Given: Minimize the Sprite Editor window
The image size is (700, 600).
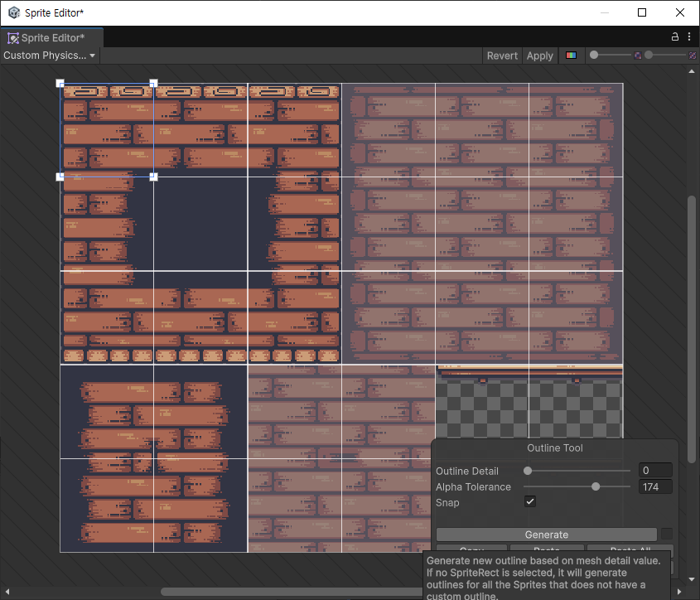Looking at the screenshot, I should [x=605, y=12].
